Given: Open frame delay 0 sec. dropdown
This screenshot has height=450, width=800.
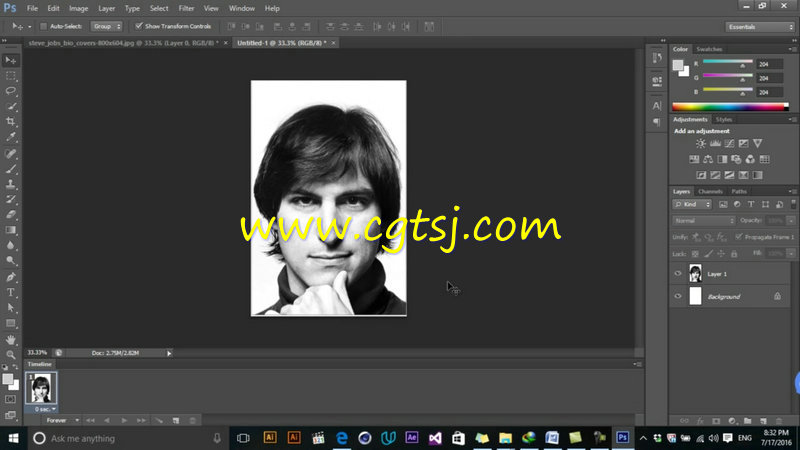Looking at the screenshot, I should click(45, 409).
